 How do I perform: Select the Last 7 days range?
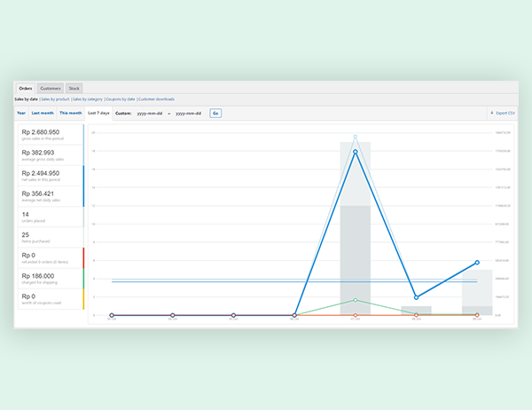point(98,114)
